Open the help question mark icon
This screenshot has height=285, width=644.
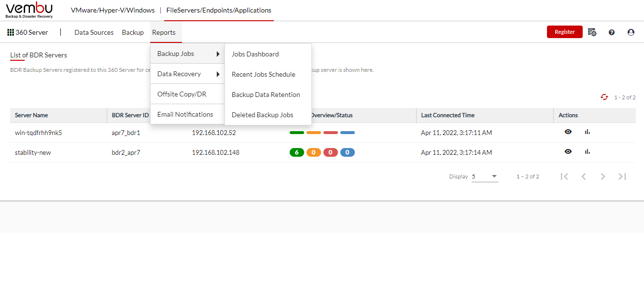coord(612,32)
